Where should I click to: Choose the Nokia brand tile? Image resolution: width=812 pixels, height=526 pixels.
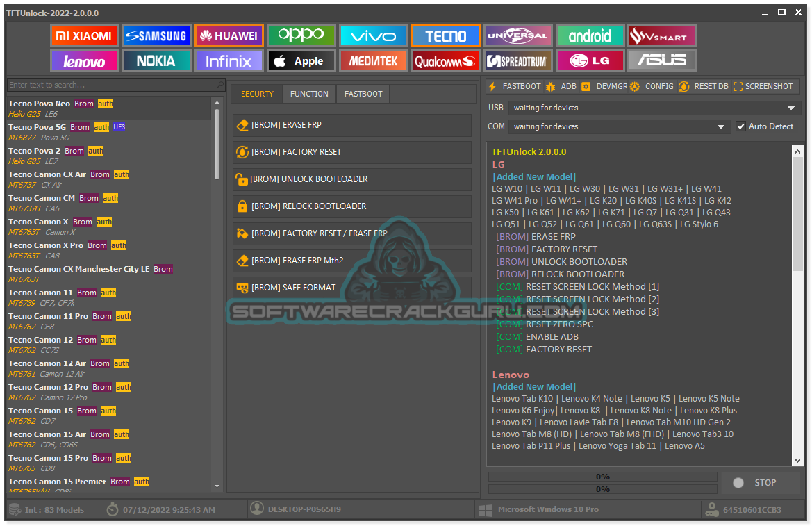coord(157,61)
